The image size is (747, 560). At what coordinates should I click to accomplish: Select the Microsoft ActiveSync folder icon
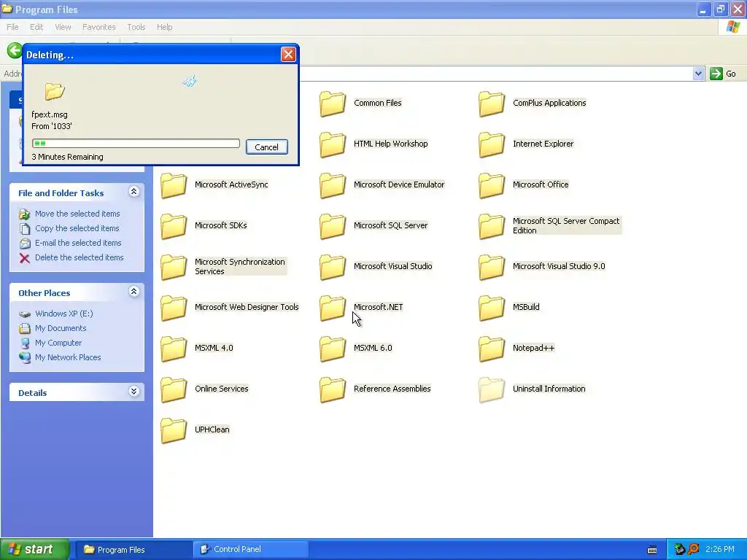[174, 185]
